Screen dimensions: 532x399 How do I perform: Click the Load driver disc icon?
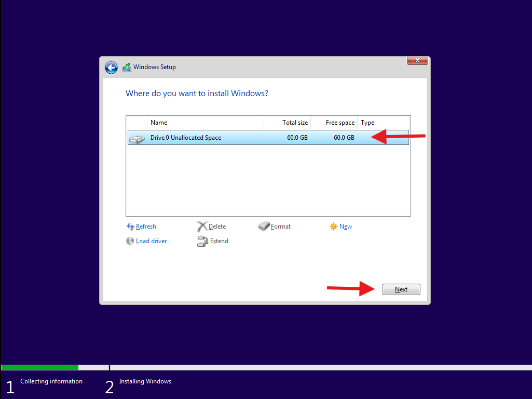[x=130, y=241]
